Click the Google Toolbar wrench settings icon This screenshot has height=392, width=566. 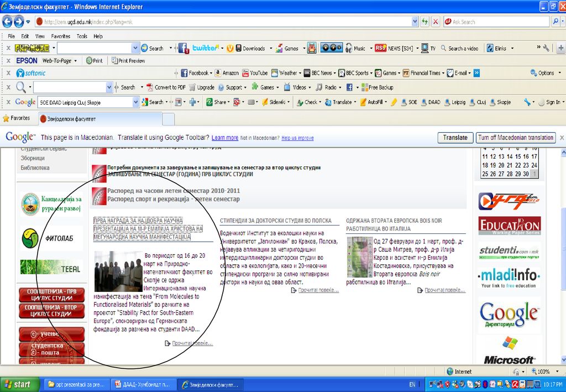point(527,102)
